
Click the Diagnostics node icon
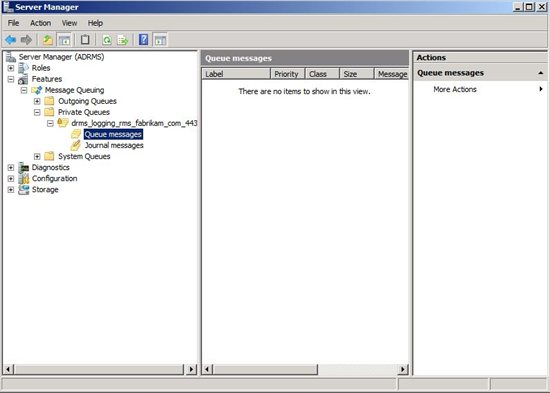[24, 167]
